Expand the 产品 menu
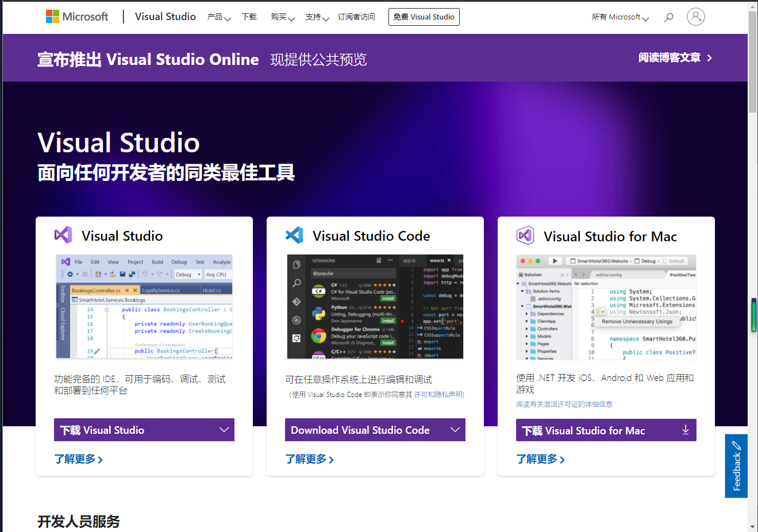758x532 pixels. (x=219, y=17)
